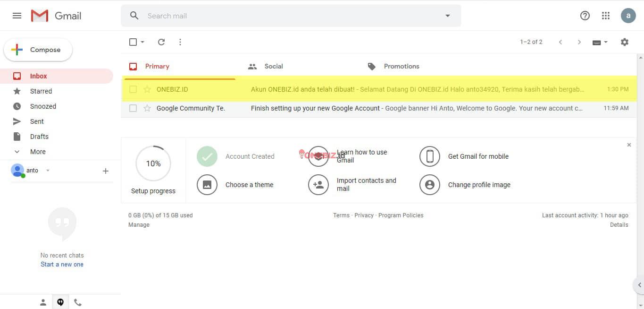The width and height of the screenshot is (644, 309).
Task: Select the Google Community Team email checkbox
Action: point(133,108)
